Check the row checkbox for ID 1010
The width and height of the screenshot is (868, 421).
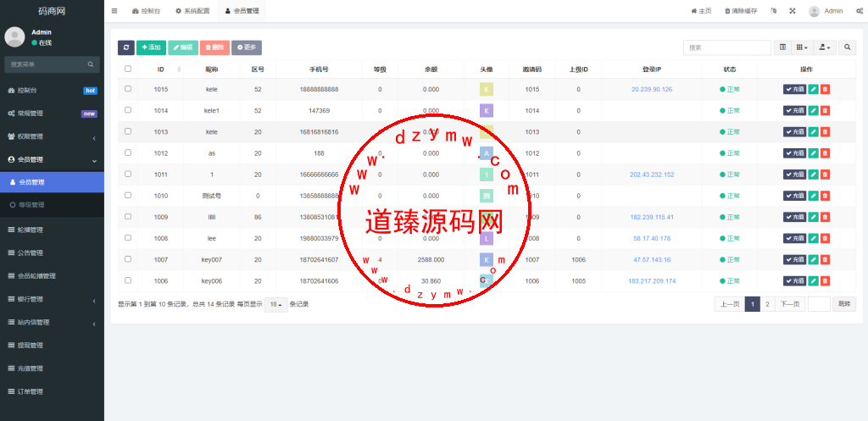point(128,196)
